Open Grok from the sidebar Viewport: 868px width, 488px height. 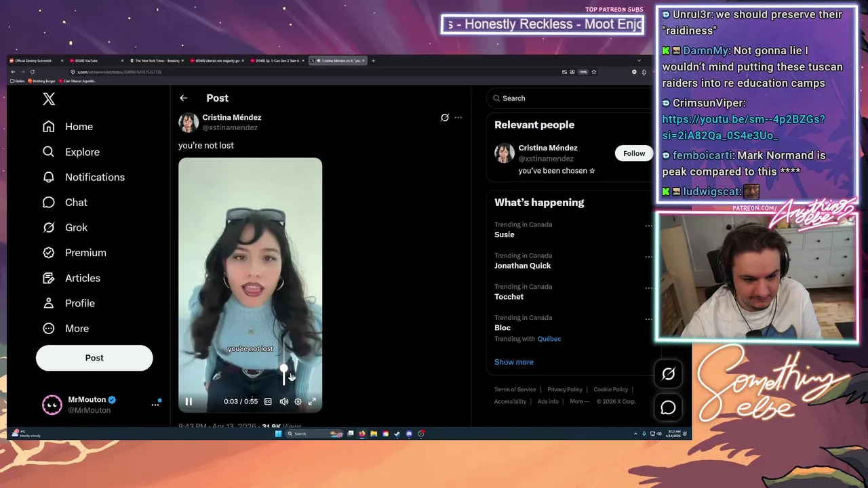pos(65,227)
